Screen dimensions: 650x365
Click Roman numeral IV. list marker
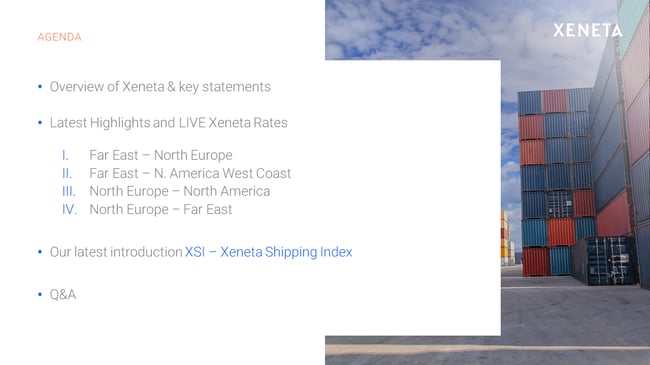point(70,209)
